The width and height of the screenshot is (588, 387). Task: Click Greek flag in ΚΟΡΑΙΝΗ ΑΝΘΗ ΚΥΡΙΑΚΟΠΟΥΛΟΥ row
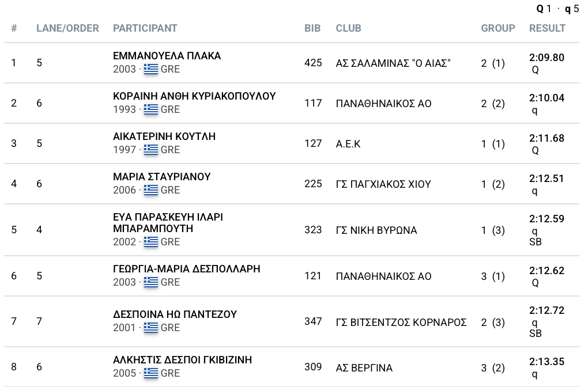[x=150, y=109]
